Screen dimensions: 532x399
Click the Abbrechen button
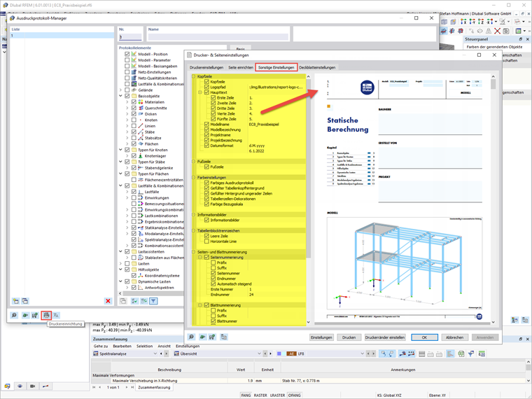(x=454, y=337)
